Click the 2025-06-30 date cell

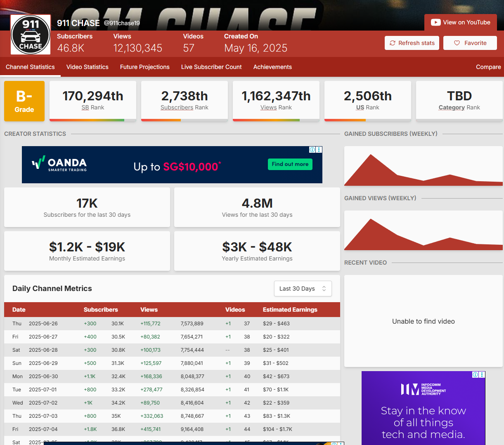tap(43, 376)
